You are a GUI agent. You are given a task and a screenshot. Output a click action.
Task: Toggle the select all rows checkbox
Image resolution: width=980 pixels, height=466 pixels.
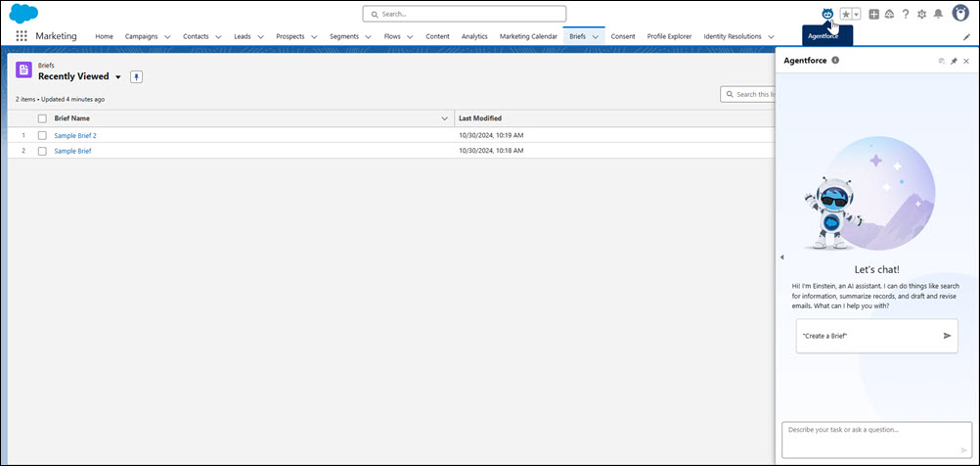pyautogui.click(x=42, y=118)
